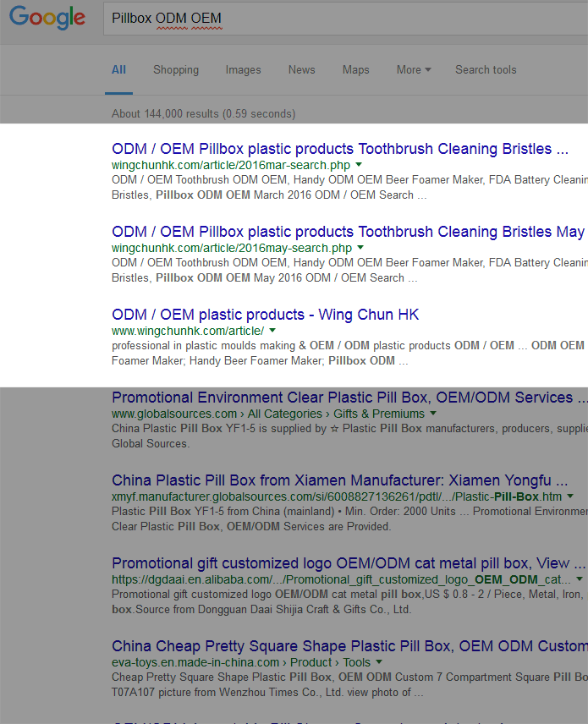Click snippet text mentioning May 2016 ODM / OEM Search
Viewport: 588px width, 724px height.
coord(349,270)
